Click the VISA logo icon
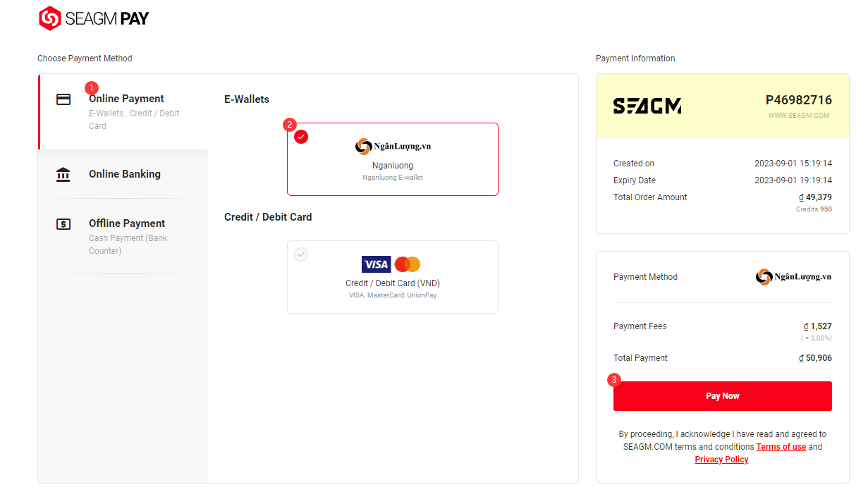 pyautogui.click(x=376, y=264)
